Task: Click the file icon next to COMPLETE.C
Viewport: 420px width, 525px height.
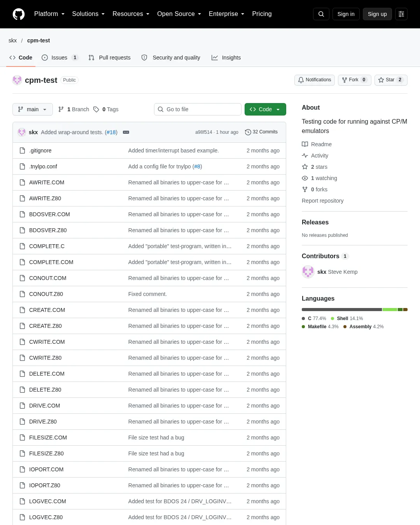Action: [x=23, y=246]
